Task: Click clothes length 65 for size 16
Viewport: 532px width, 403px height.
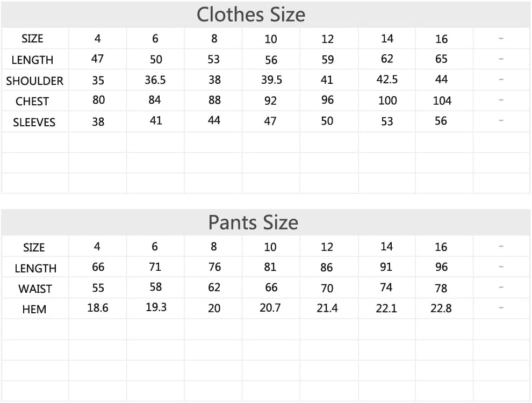Action: [x=441, y=59]
